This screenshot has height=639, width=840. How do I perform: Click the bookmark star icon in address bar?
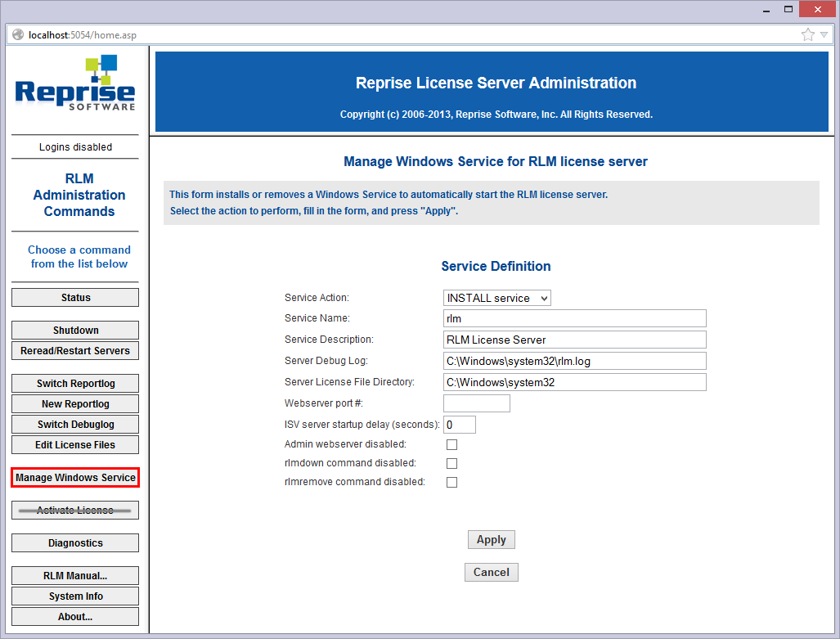[808, 34]
